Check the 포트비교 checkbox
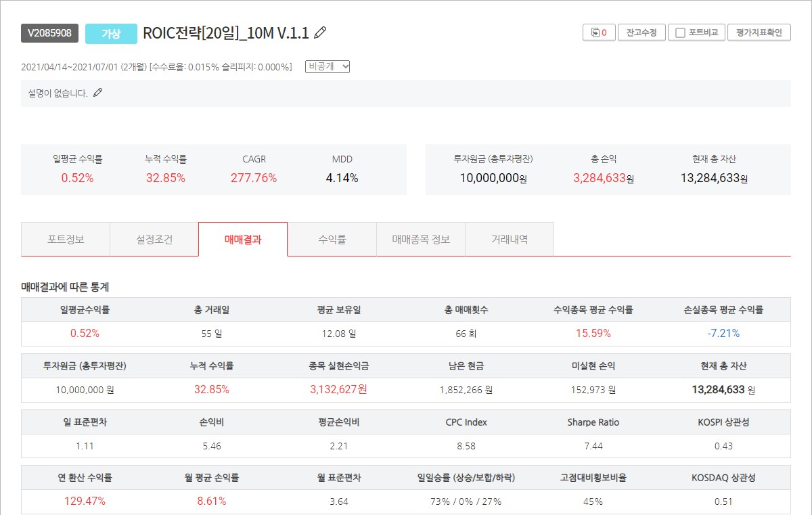812x515 pixels. click(x=681, y=32)
